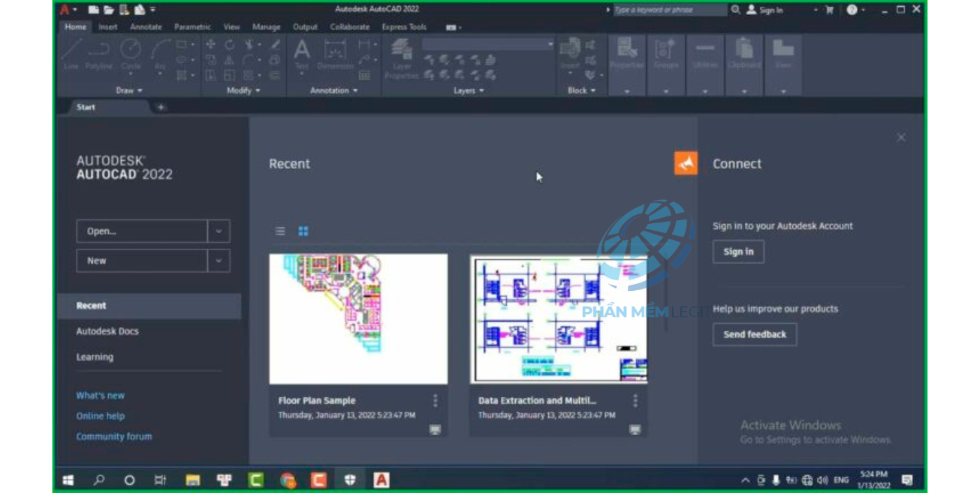
Task: Open options menu for Data Extraction drawing
Action: point(635,401)
